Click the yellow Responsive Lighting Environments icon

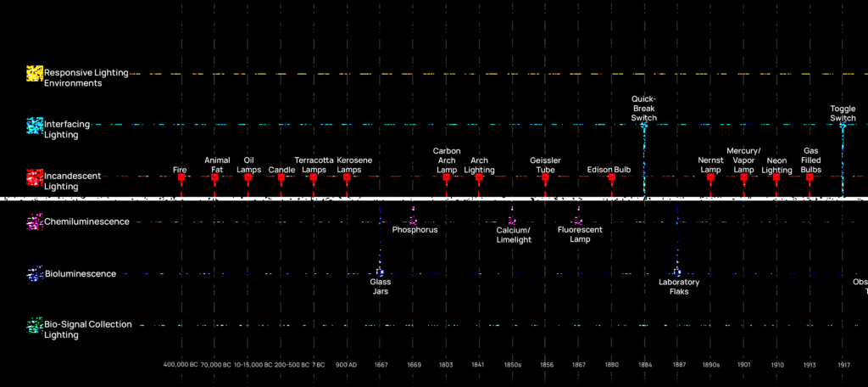pos(35,74)
